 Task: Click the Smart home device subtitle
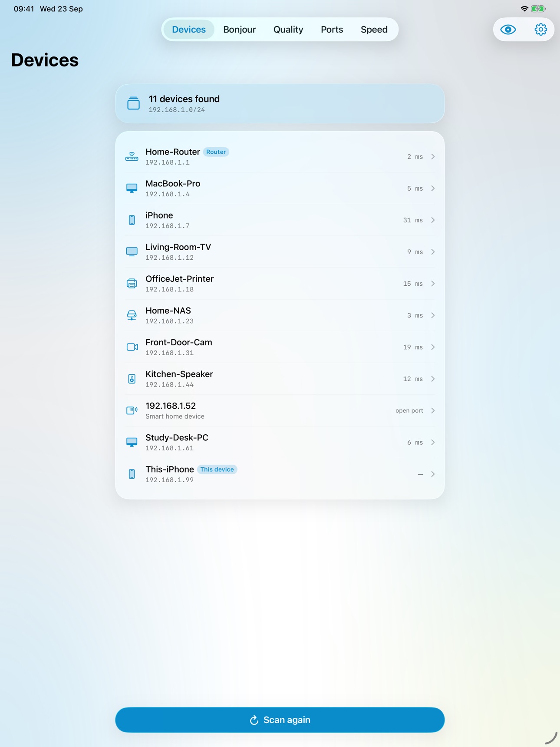click(175, 416)
